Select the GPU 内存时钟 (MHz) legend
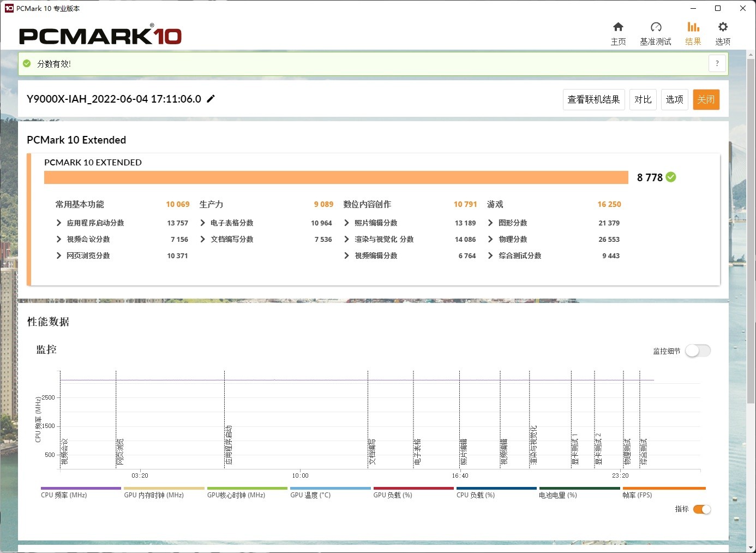Image resolution: width=756 pixels, height=553 pixels. (x=164, y=492)
